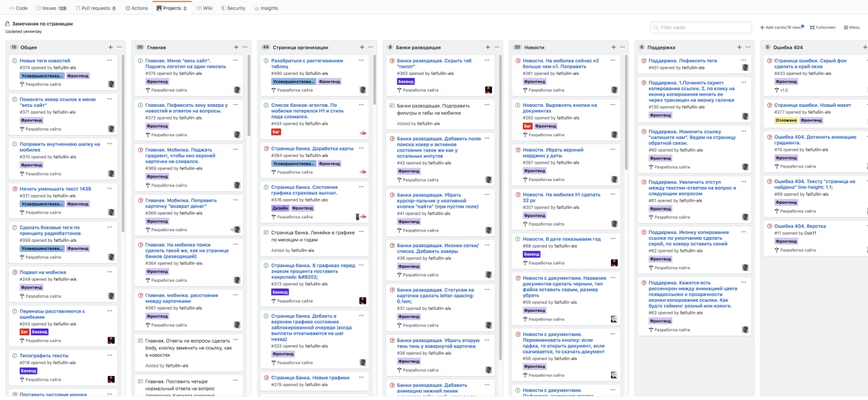
Task: Open the Wiki tab
Action: 204,8
